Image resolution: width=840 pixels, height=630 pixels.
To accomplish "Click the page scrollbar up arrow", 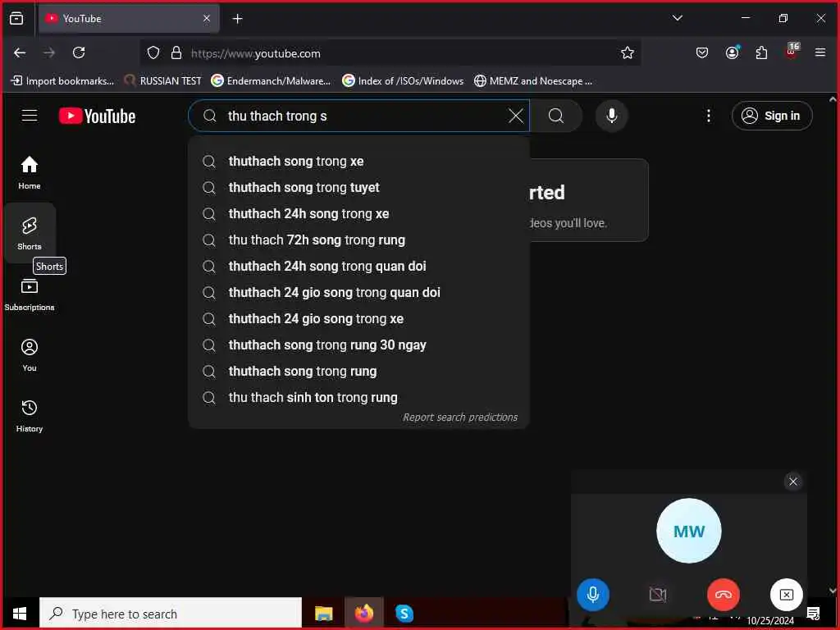I will tap(832, 99).
